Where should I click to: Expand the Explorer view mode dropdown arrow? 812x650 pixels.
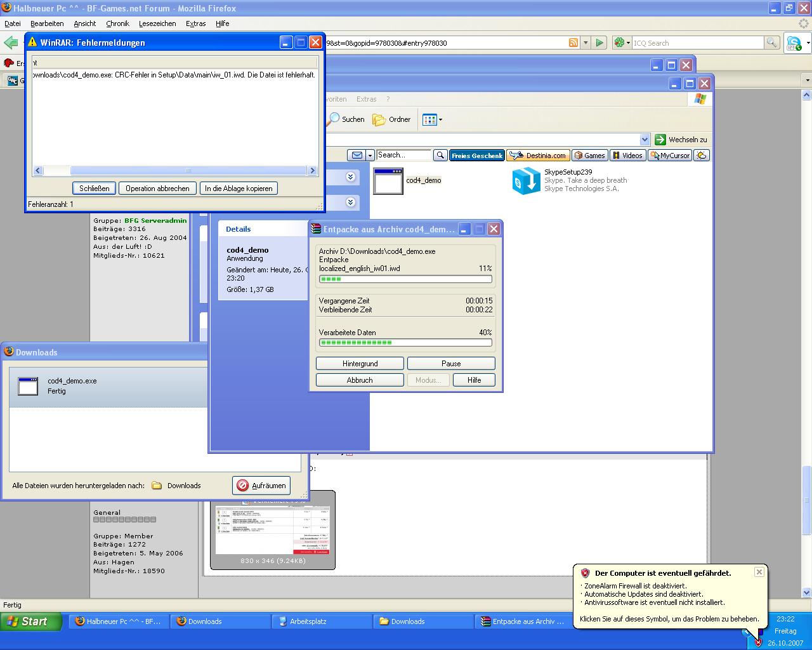pyautogui.click(x=440, y=119)
